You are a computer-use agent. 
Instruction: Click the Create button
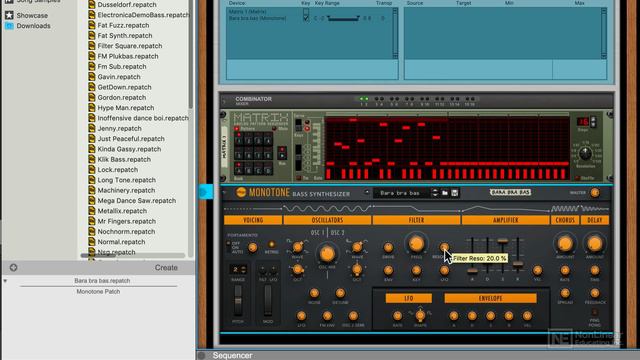(x=166, y=268)
